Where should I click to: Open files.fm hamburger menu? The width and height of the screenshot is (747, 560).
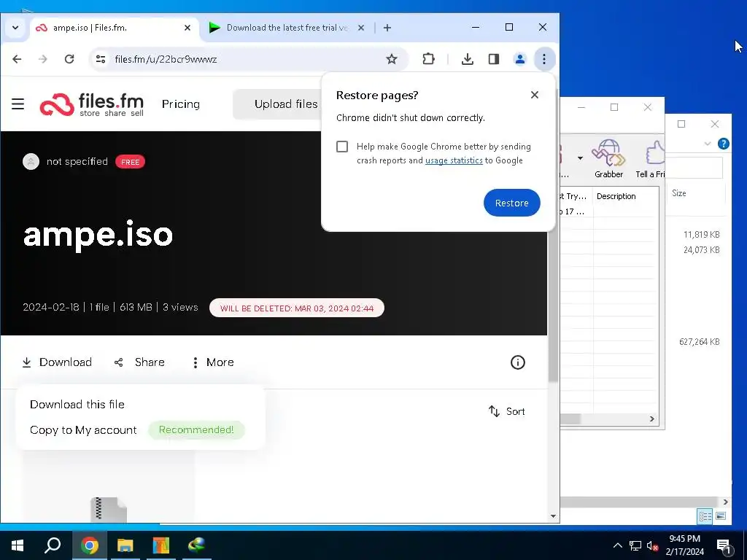[x=18, y=104]
